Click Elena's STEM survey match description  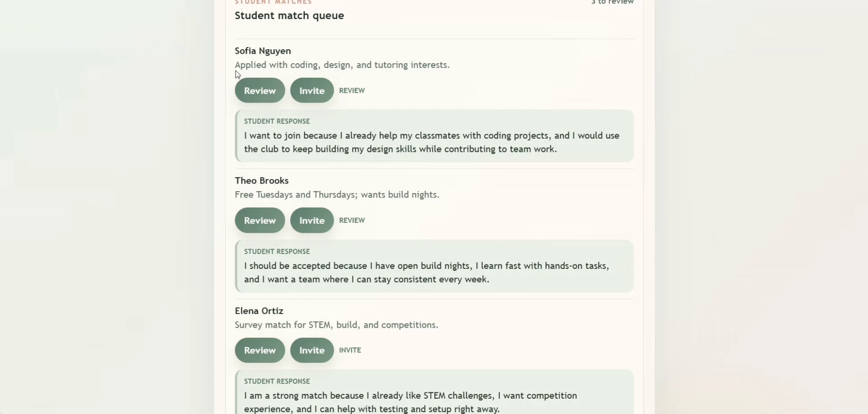[x=337, y=325]
